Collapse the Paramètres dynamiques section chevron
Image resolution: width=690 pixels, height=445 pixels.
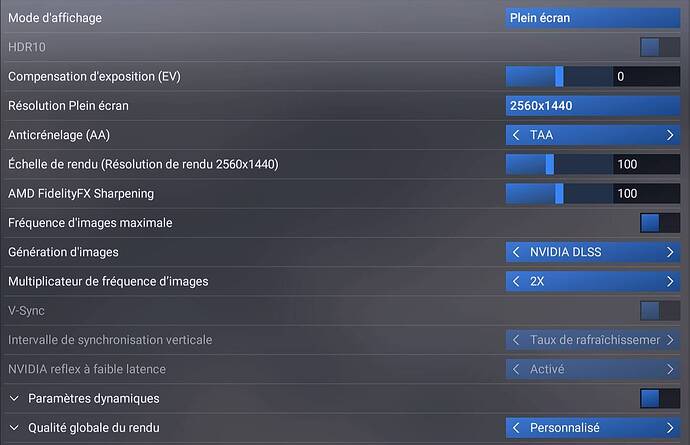pos(14,399)
